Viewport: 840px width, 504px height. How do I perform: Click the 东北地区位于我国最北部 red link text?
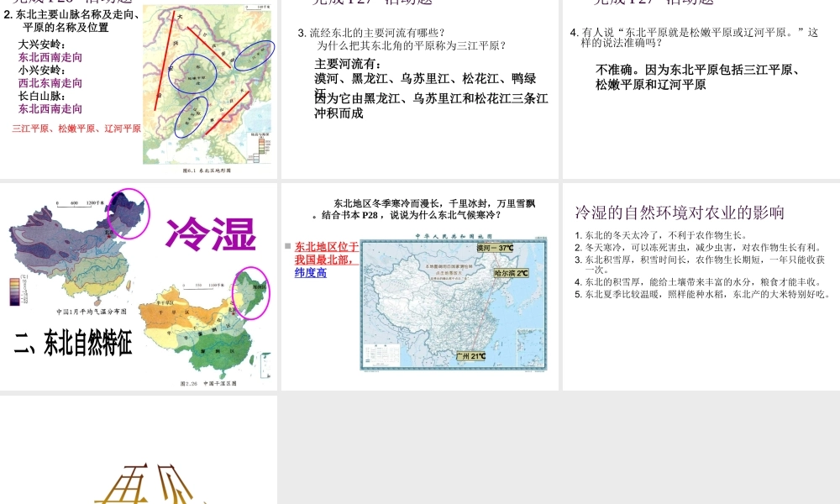[x=326, y=254]
